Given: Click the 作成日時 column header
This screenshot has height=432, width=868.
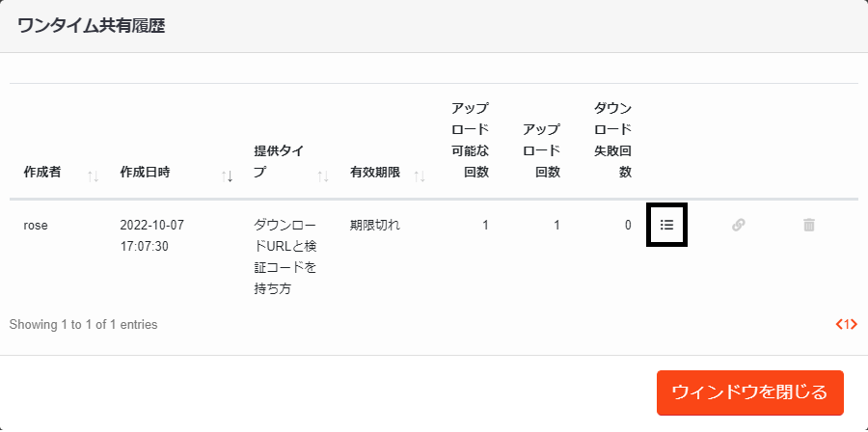Looking at the screenshot, I should coord(145,172).
